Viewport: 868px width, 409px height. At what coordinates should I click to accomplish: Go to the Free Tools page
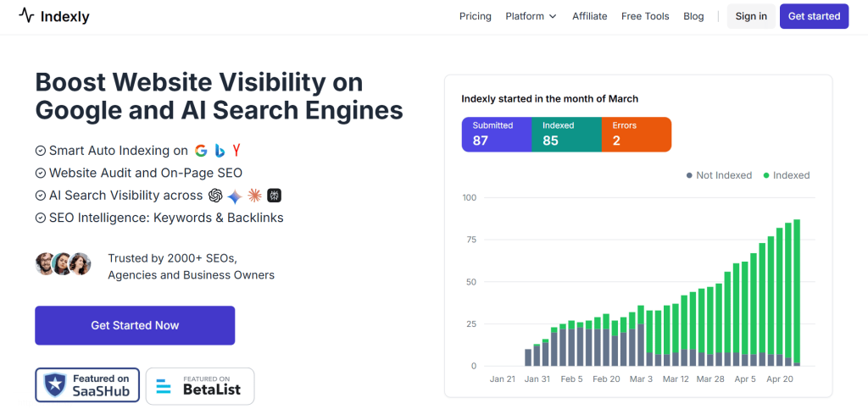645,16
